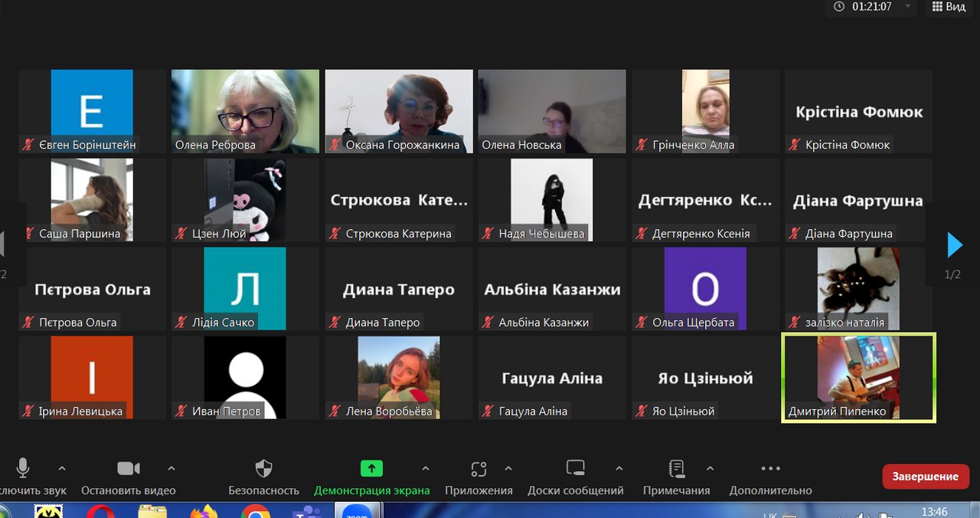
Task: Open Дополнительно three-dots menu
Action: pos(770,468)
